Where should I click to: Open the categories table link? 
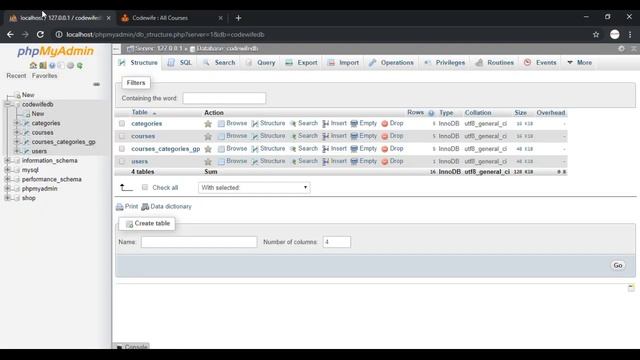(147, 124)
